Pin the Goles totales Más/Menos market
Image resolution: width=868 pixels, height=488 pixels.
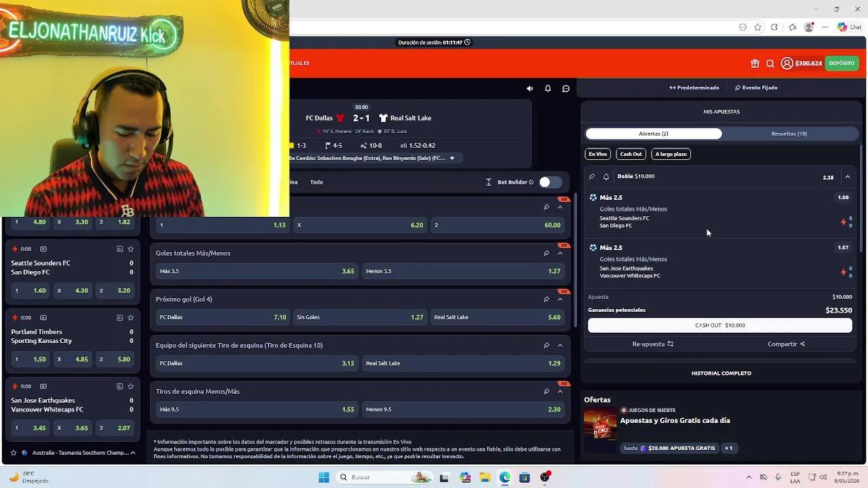tap(547, 253)
